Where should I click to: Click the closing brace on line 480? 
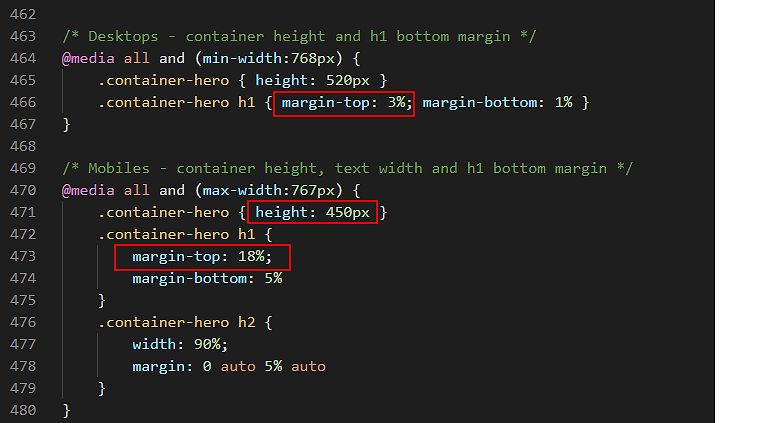pos(66,411)
